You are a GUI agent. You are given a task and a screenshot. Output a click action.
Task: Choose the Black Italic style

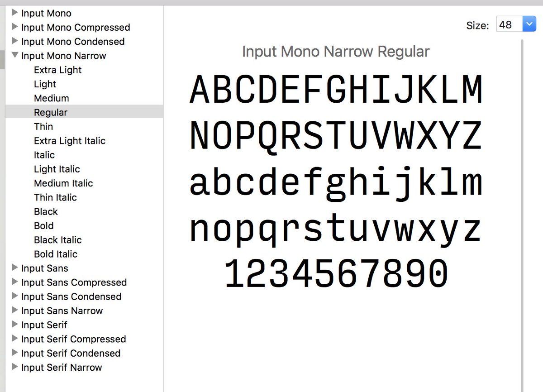57,240
